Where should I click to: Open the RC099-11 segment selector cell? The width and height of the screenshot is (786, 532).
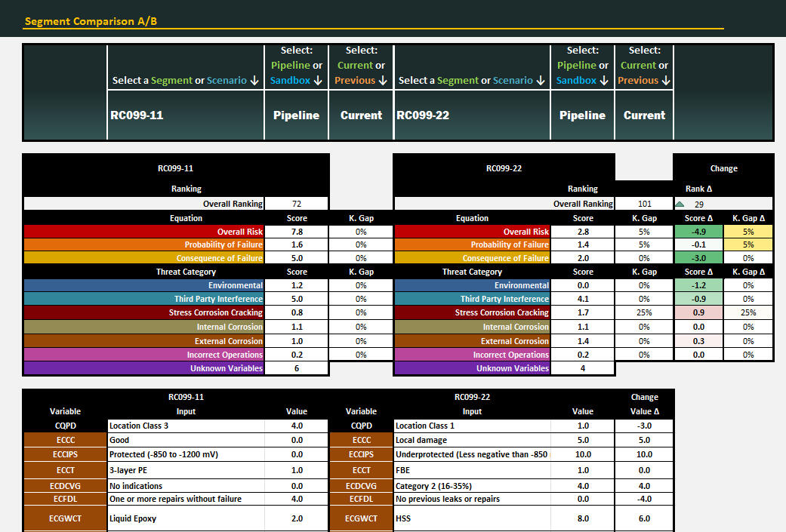185,115
